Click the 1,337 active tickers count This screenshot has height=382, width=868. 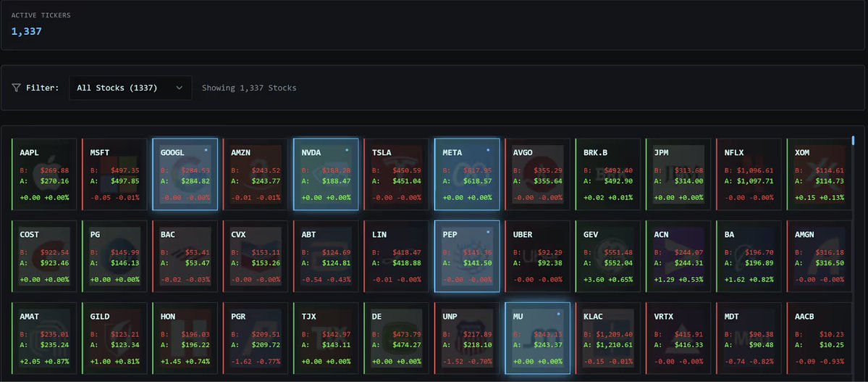27,31
